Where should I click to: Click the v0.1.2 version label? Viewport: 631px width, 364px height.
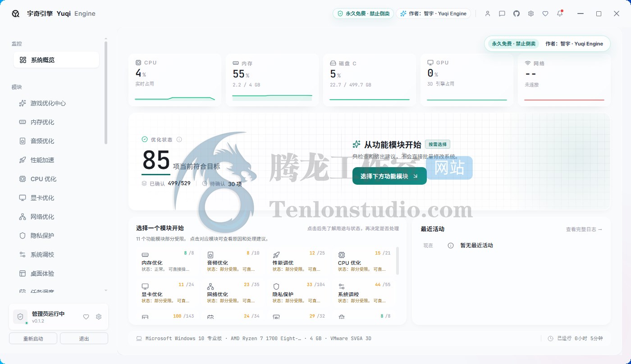(38, 321)
